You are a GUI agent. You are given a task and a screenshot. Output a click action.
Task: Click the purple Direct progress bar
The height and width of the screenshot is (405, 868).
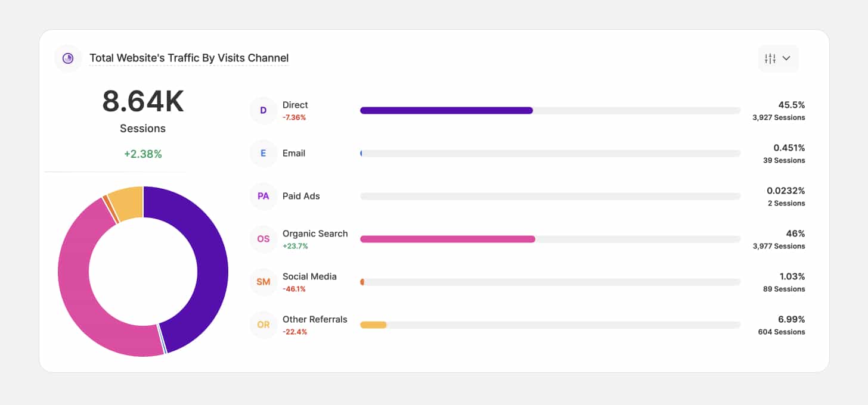tap(446, 110)
